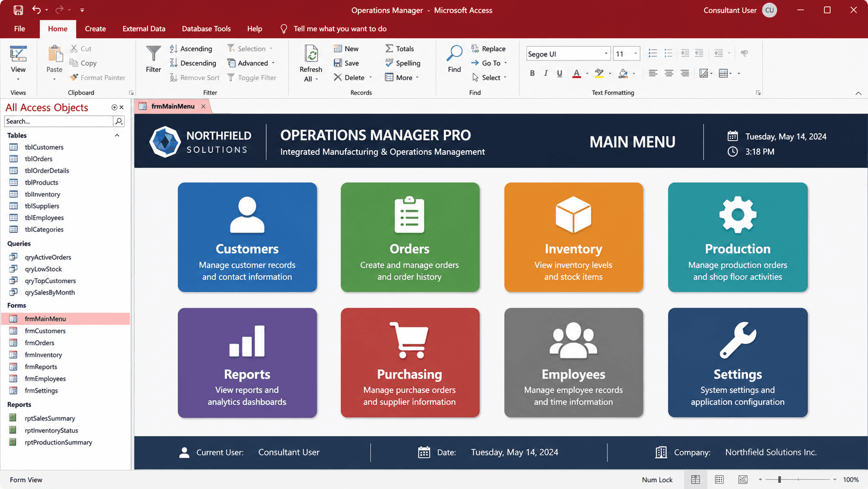
Task: Undo the last action
Action: tap(36, 10)
